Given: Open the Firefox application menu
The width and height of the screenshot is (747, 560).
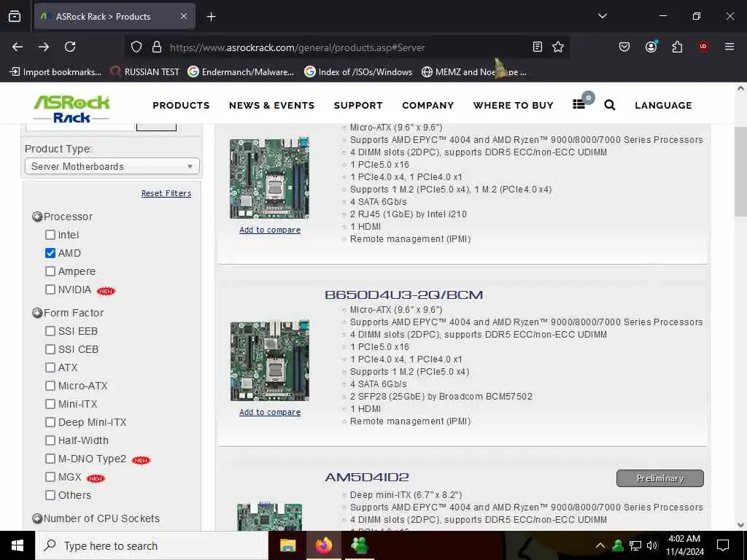Looking at the screenshot, I should (729, 47).
